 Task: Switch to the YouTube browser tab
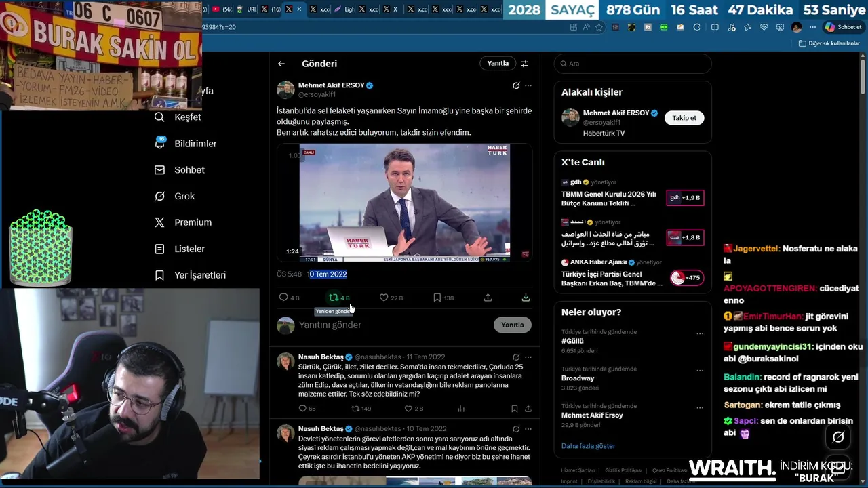pos(221,9)
